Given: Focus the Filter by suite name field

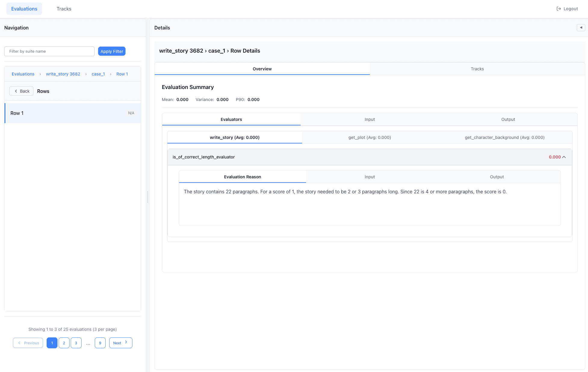Looking at the screenshot, I should click(x=49, y=51).
